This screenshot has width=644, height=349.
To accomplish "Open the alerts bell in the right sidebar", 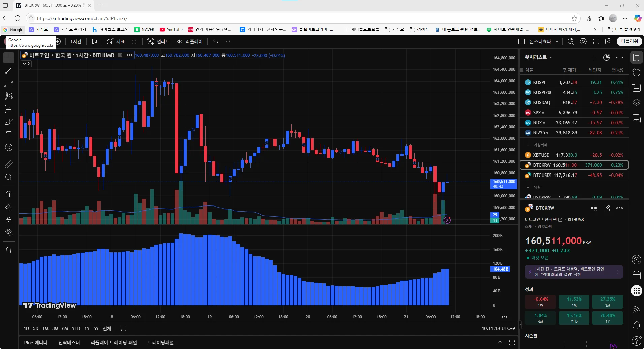I will point(637,325).
